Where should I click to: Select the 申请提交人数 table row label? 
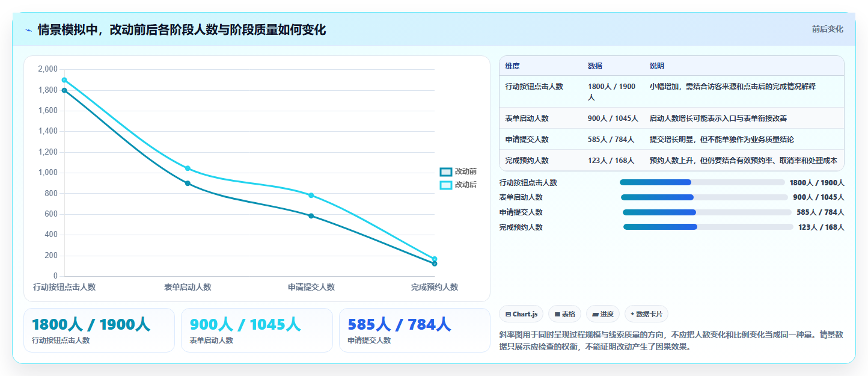click(527, 140)
